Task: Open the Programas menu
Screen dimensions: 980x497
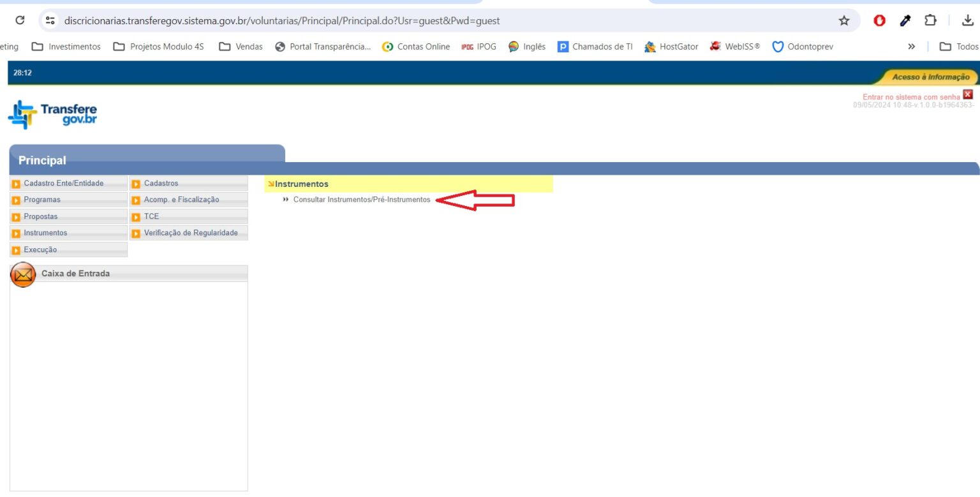Action: tap(42, 200)
